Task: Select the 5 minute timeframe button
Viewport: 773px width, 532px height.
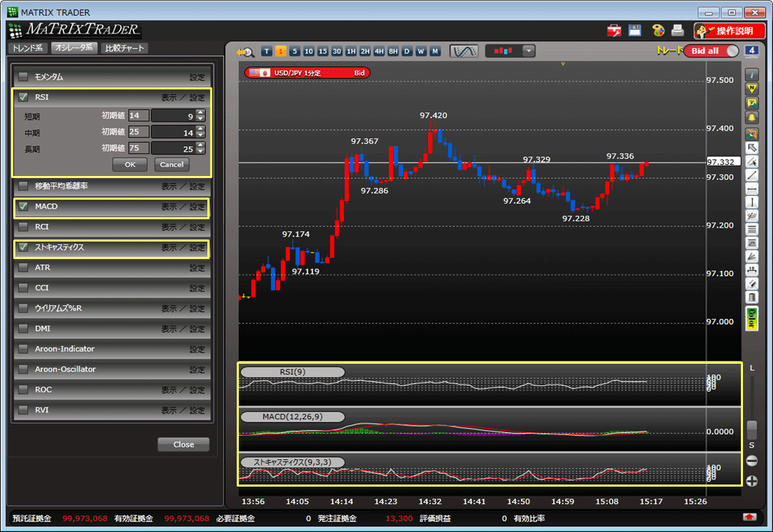Action: (x=295, y=51)
